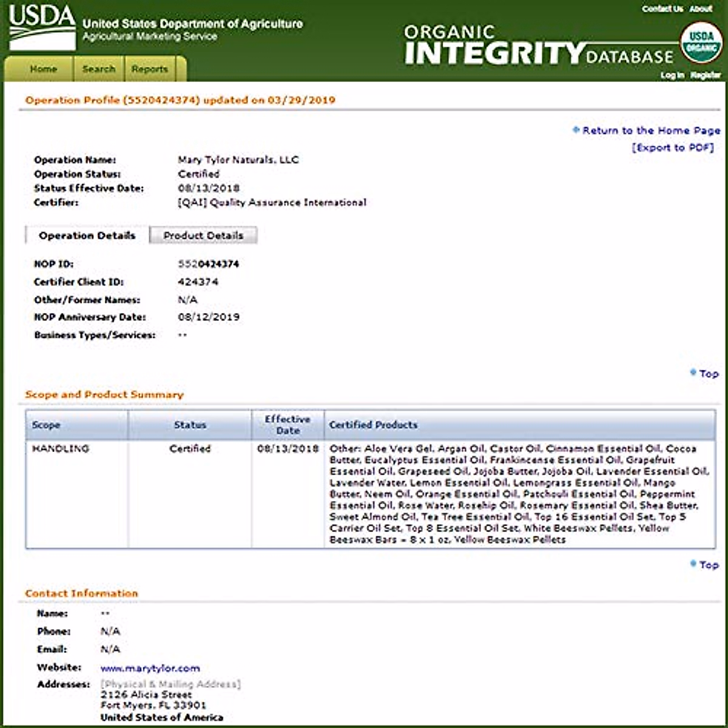The height and width of the screenshot is (728, 728).
Task: Export the profile to PDF
Action: [672, 147]
